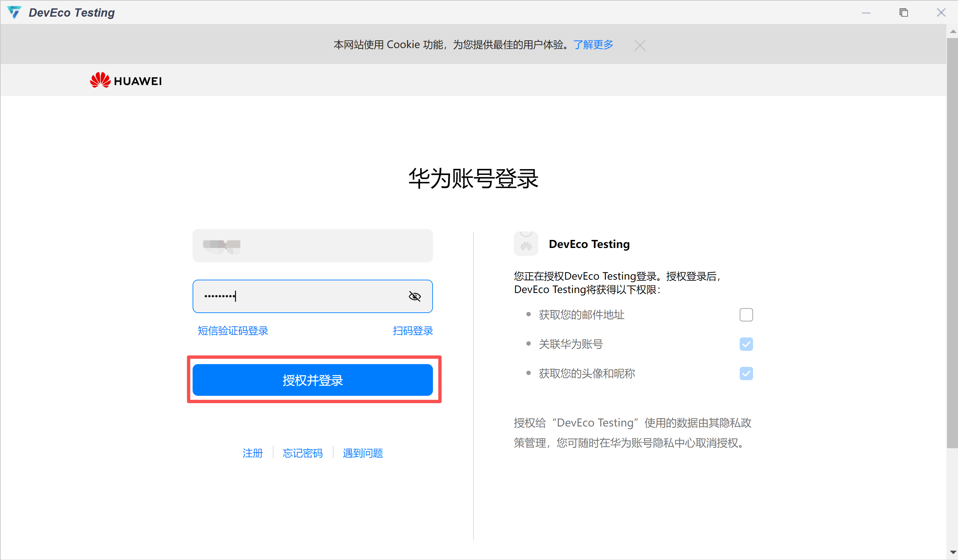Toggle the 获取您的头像和昵称 checkbox
The width and height of the screenshot is (958, 560).
pyautogui.click(x=746, y=373)
